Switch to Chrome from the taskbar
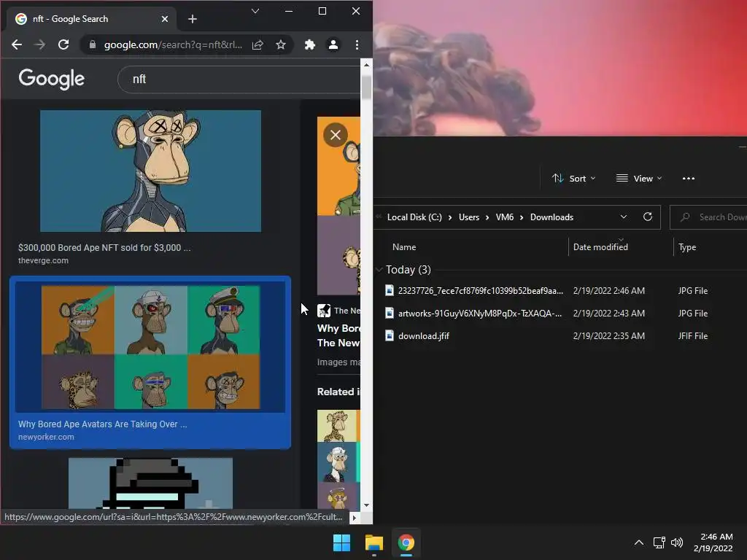Viewport: 747px width, 560px height. click(406, 542)
